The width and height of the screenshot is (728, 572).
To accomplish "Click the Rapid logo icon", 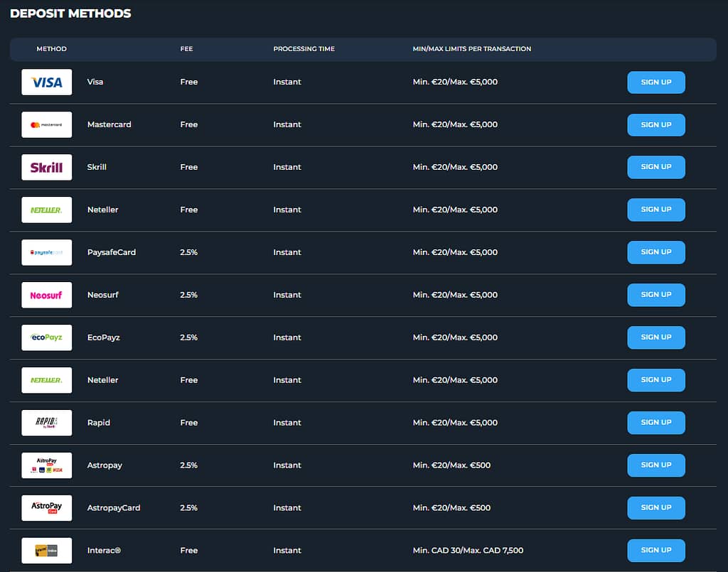I will [x=46, y=423].
